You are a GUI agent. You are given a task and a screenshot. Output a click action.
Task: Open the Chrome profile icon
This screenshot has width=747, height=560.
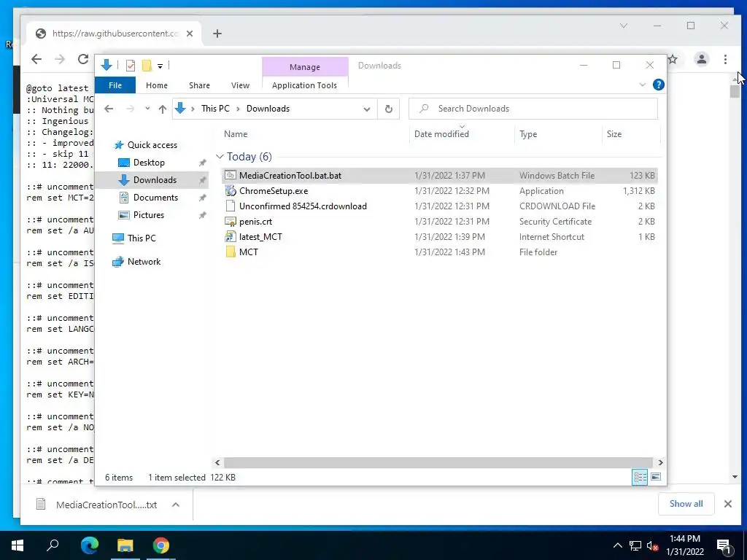(x=701, y=59)
